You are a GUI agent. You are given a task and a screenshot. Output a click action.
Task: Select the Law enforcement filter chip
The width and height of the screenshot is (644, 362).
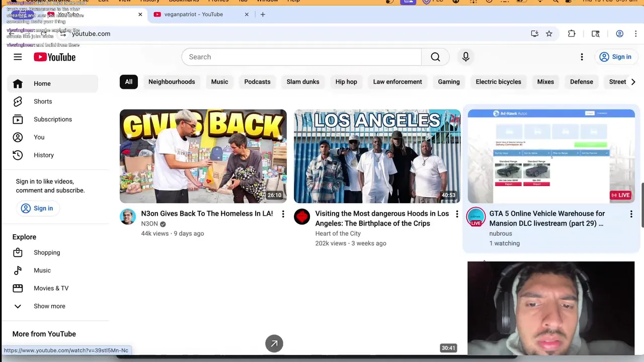point(397,81)
